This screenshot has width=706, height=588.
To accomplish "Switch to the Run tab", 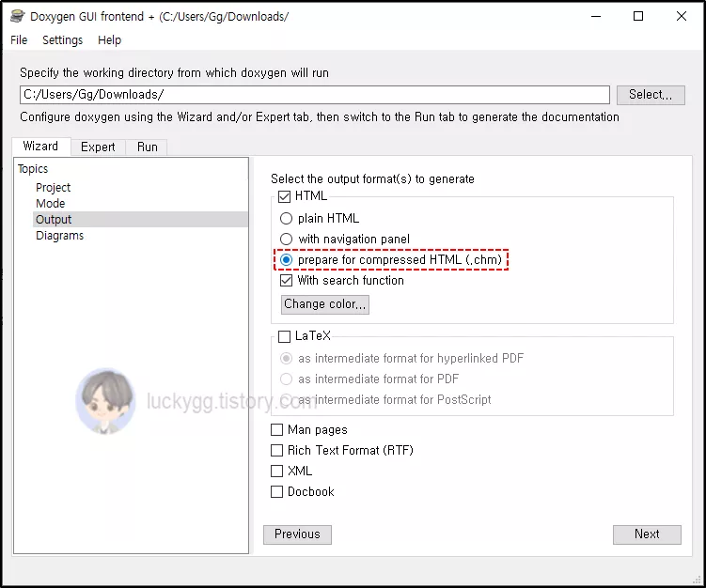I will (148, 147).
